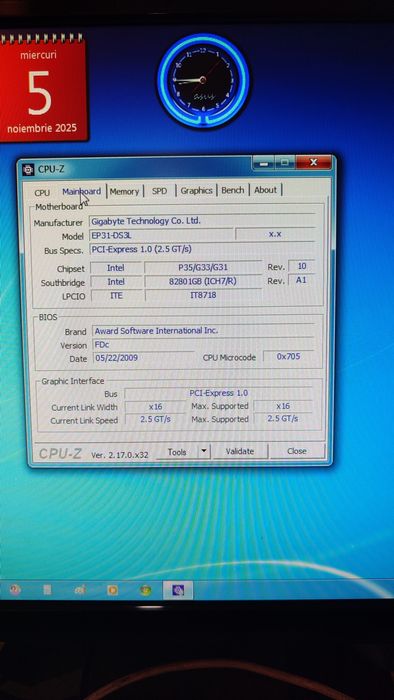Click the version label Ver. 2.17.0.x32
Viewport: 394px width, 700px height.
pyautogui.click(x=120, y=455)
